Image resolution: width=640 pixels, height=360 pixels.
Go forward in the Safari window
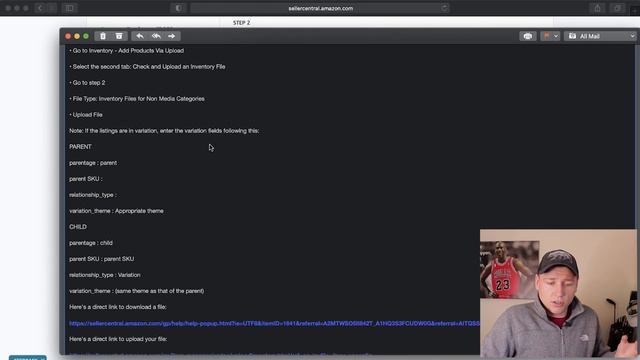coord(51,8)
